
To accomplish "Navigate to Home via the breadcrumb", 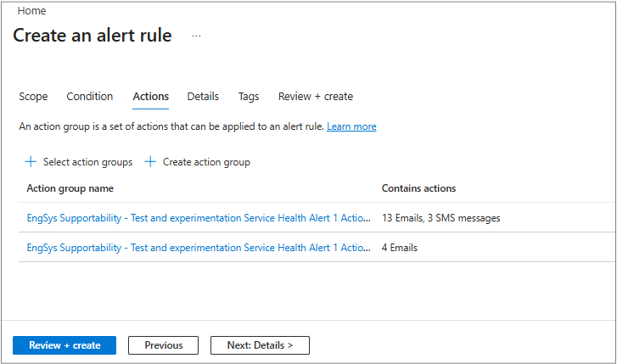I will click(31, 11).
